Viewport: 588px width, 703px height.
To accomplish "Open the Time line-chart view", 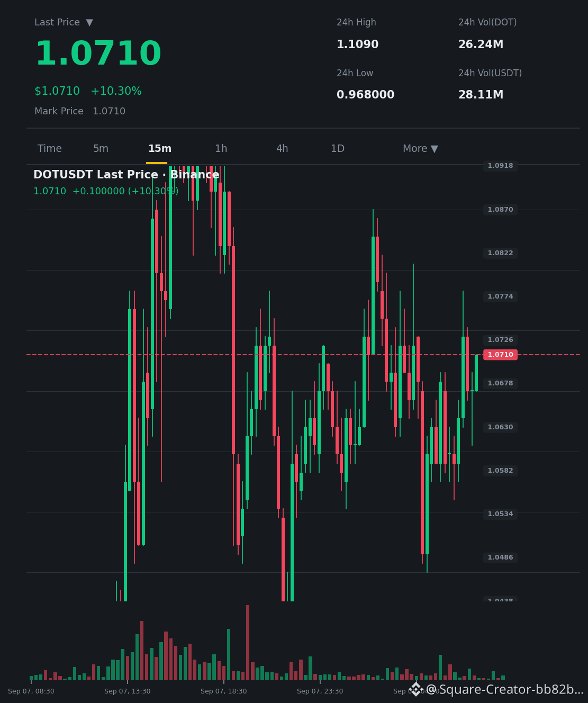I will (50, 149).
